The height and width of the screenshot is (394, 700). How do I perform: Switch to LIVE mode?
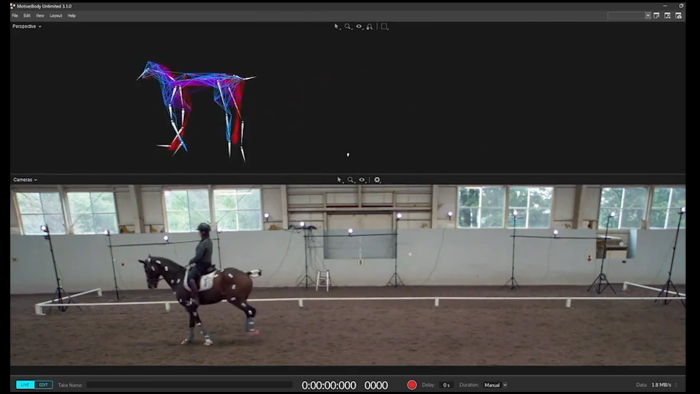[x=25, y=385]
